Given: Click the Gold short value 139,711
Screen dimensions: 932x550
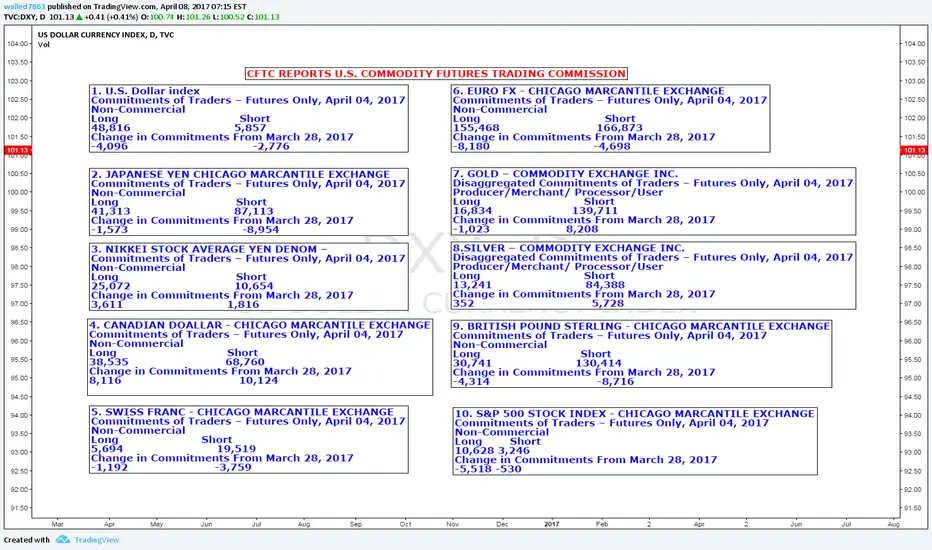Looking at the screenshot, I should (x=595, y=210).
